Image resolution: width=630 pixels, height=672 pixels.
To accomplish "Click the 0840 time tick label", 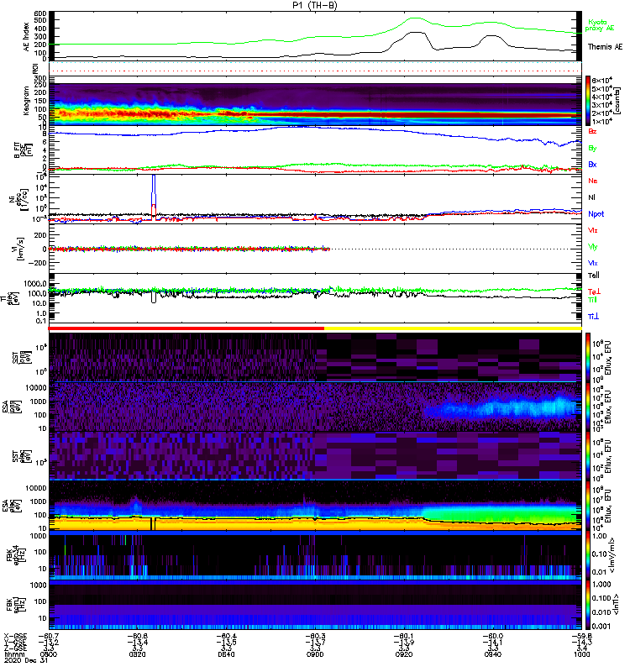I will (226, 654).
